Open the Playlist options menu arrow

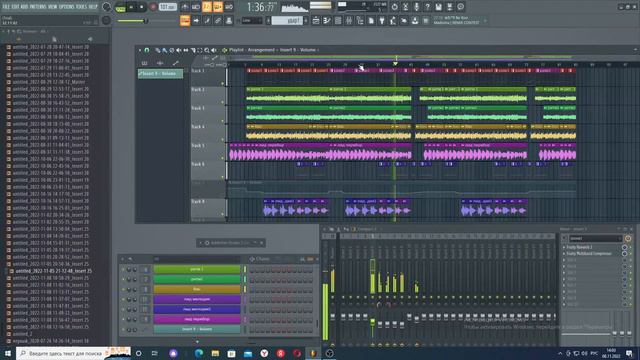pos(140,50)
